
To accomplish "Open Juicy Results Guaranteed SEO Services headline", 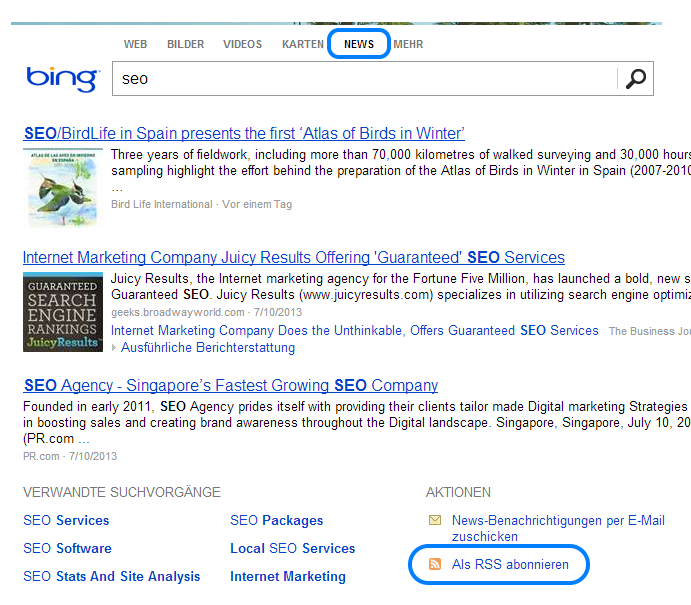I will (x=293, y=257).
